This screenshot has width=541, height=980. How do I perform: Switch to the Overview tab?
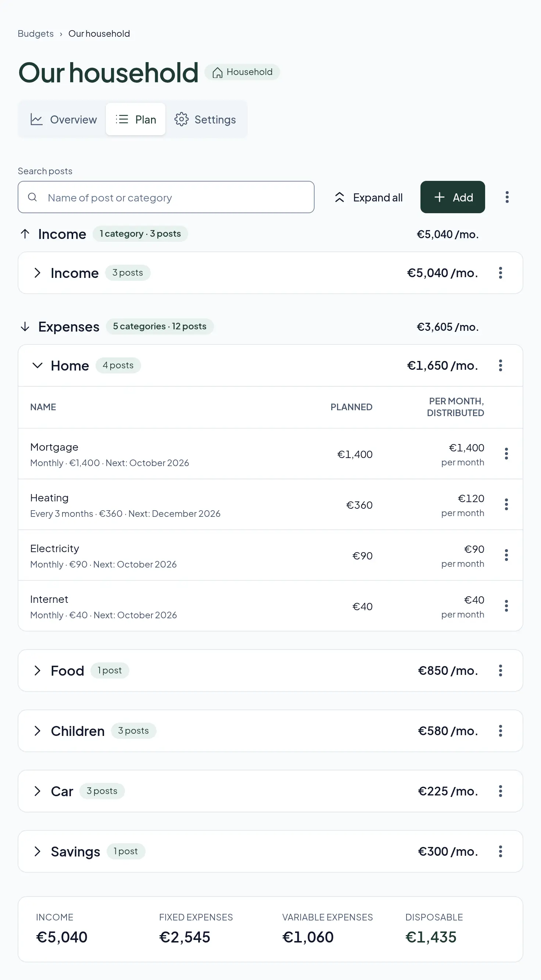63,119
